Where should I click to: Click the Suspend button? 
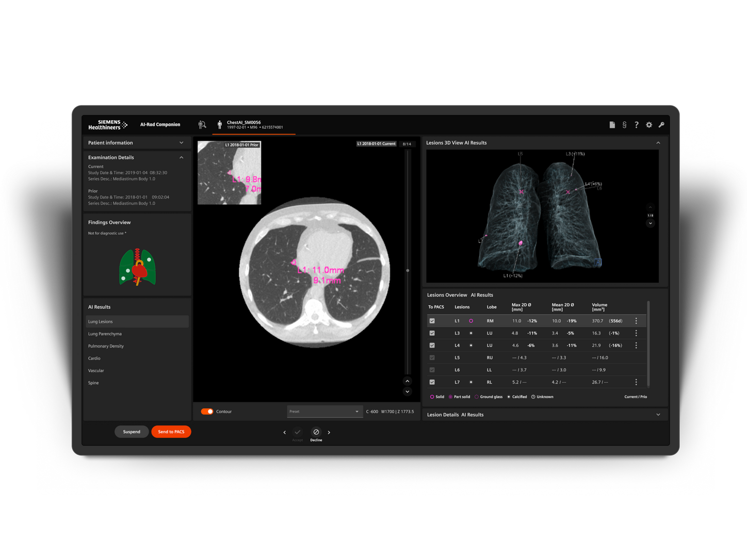132,432
